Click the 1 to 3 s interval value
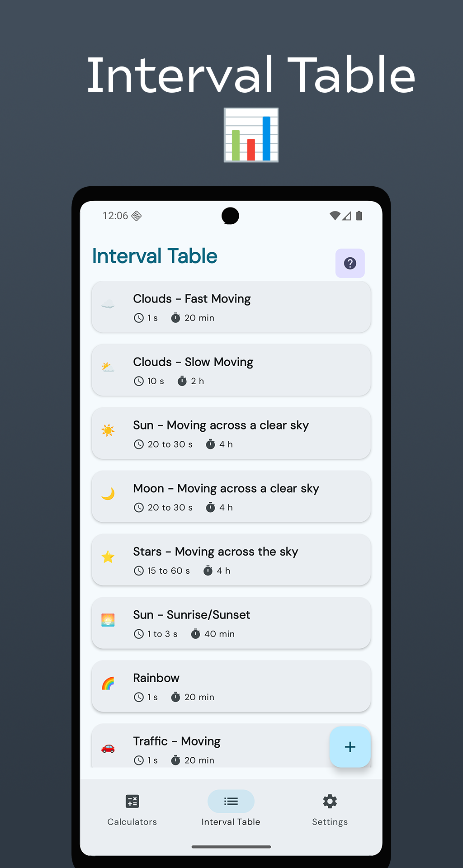Viewport: 463px width, 868px height. (x=162, y=634)
